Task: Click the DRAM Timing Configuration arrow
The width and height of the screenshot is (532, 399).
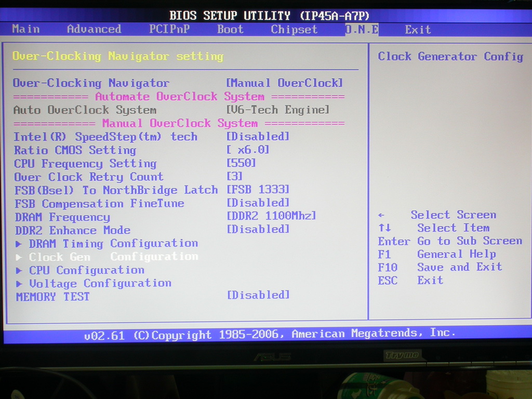Action: tap(19, 244)
